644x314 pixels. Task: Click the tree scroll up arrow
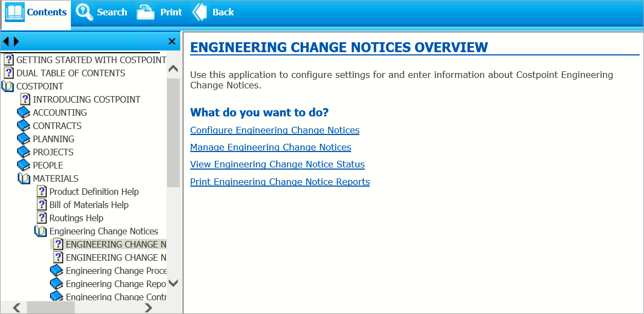tap(173, 69)
